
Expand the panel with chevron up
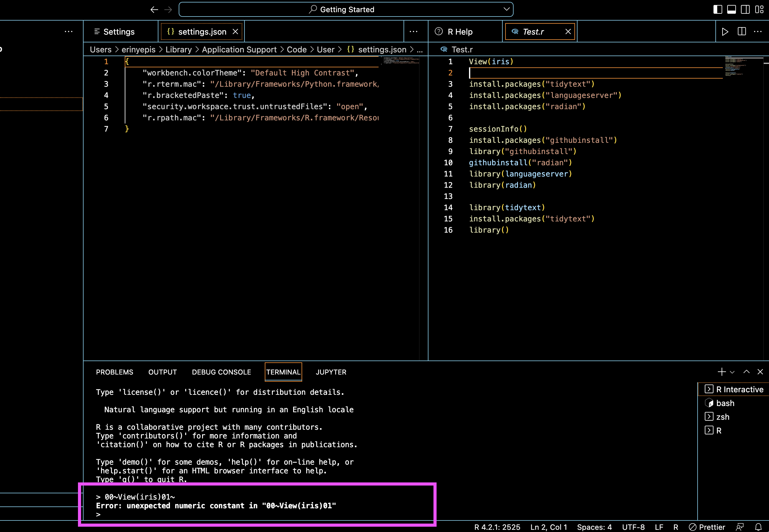coord(746,372)
